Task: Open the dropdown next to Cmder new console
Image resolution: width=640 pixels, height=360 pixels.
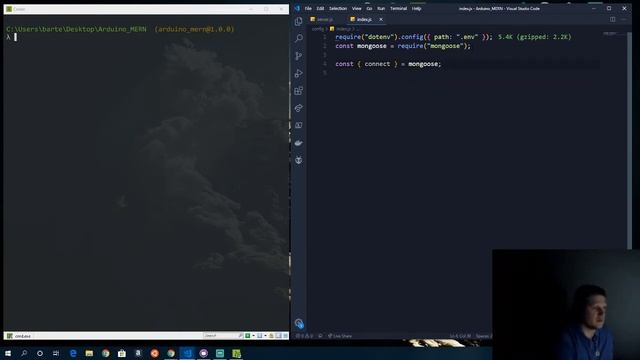Action: pos(253,336)
